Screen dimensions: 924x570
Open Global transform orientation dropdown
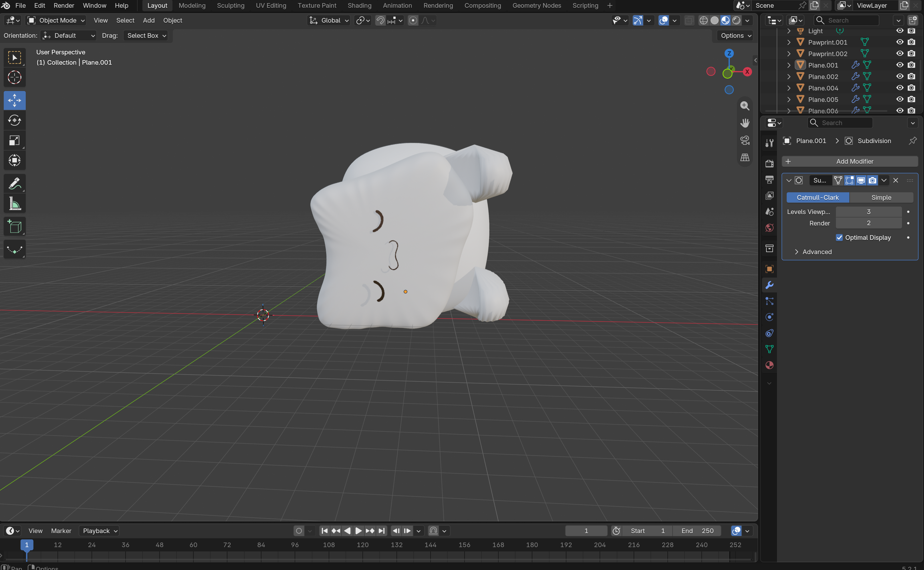(x=329, y=20)
